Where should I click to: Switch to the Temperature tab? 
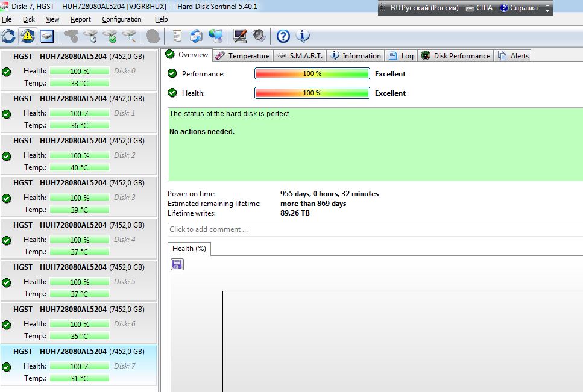tap(243, 55)
